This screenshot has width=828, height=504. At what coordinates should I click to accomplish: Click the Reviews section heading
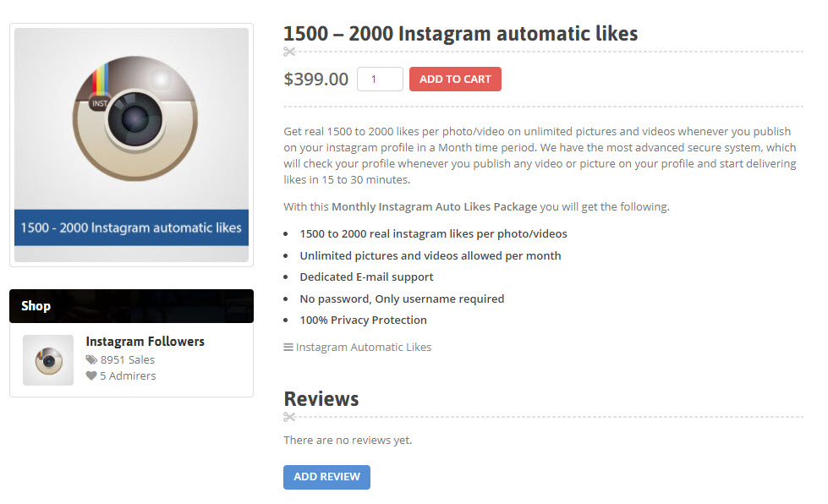[321, 399]
